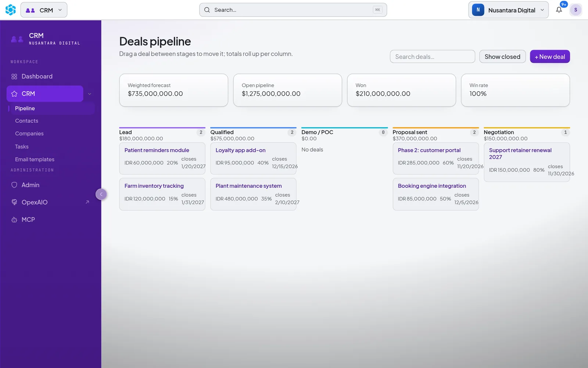Screen dimensions: 588x368
Task: Open the CRM module switcher dropdown
Action: (x=44, y=10)
